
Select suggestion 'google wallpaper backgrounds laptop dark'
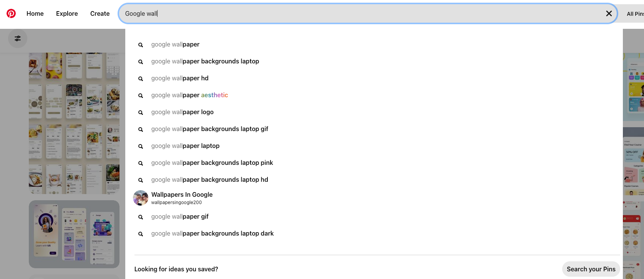click(x=212, y=234)
